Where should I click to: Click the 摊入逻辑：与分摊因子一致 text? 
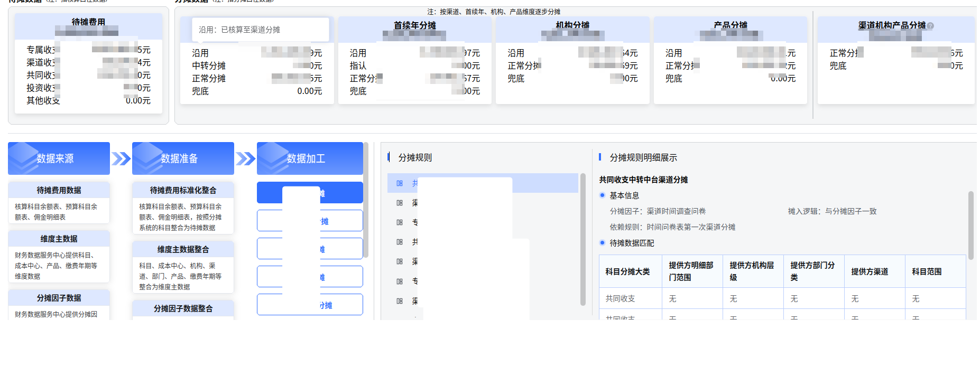[832, 211]
